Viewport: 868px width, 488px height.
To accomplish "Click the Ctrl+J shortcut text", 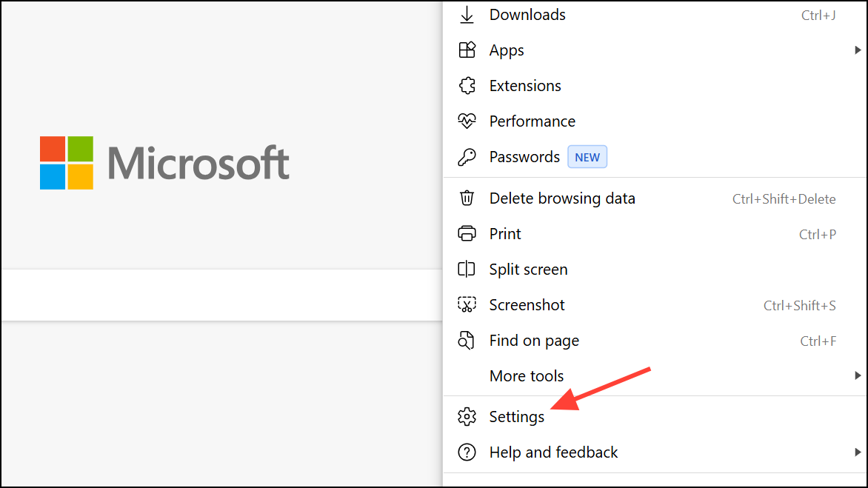I will point(818,16).
